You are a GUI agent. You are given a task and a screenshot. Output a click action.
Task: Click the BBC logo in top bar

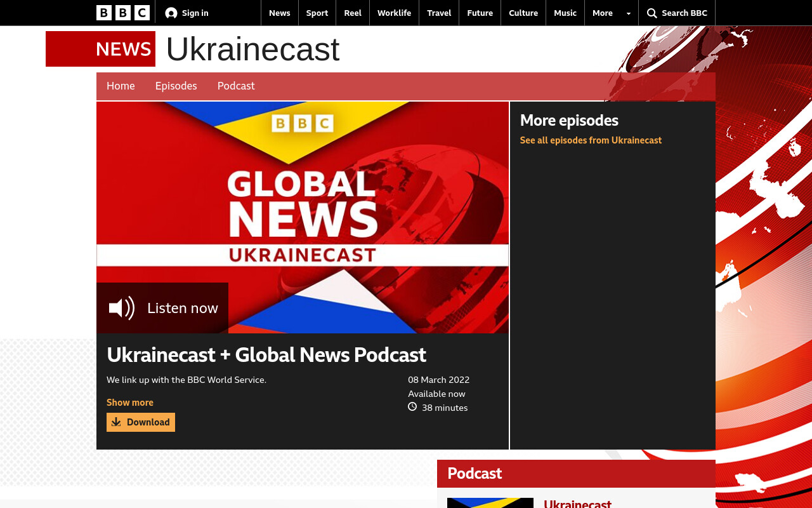[123, 13]
